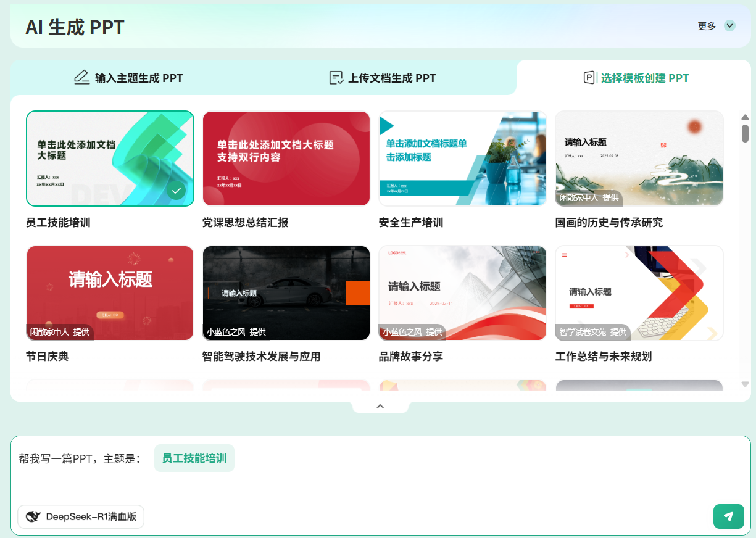This screenshot has width=756, height=538.
Task: Click the template list scrollbar thumb
Action: 745,133
